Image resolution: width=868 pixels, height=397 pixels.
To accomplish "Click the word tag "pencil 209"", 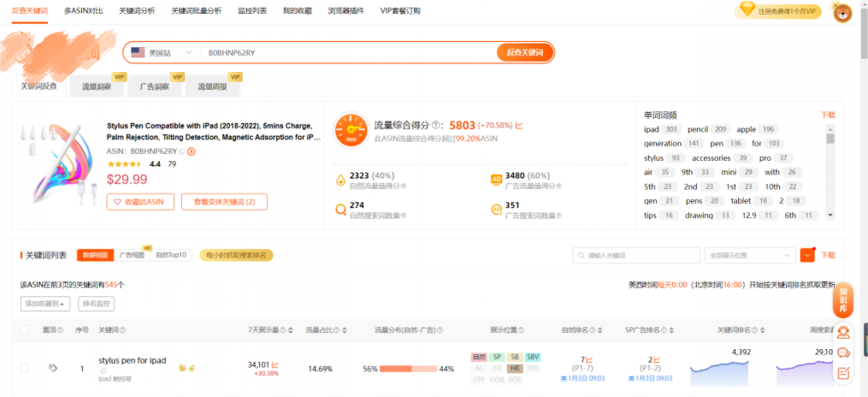I will [x=709, y=129].
